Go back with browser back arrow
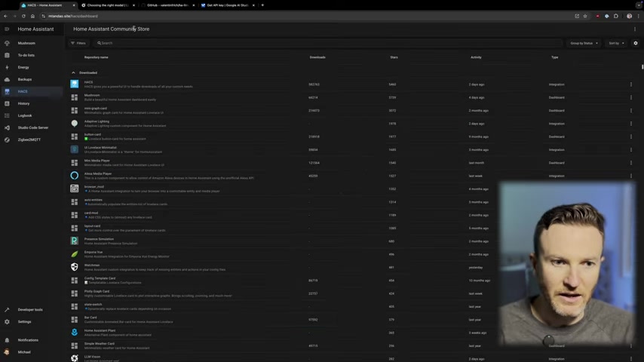This screenshot has width=644, height=362. [5, 16]
